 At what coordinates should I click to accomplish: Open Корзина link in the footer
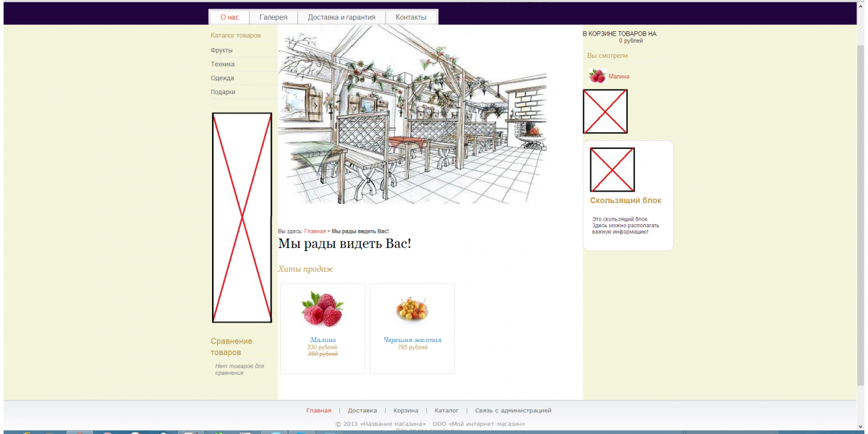pos(406,411)
